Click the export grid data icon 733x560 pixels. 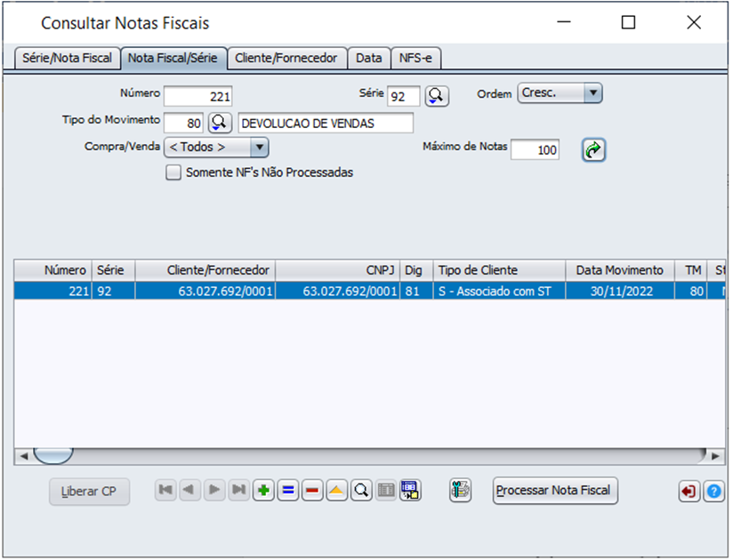[x=410, y=491]
